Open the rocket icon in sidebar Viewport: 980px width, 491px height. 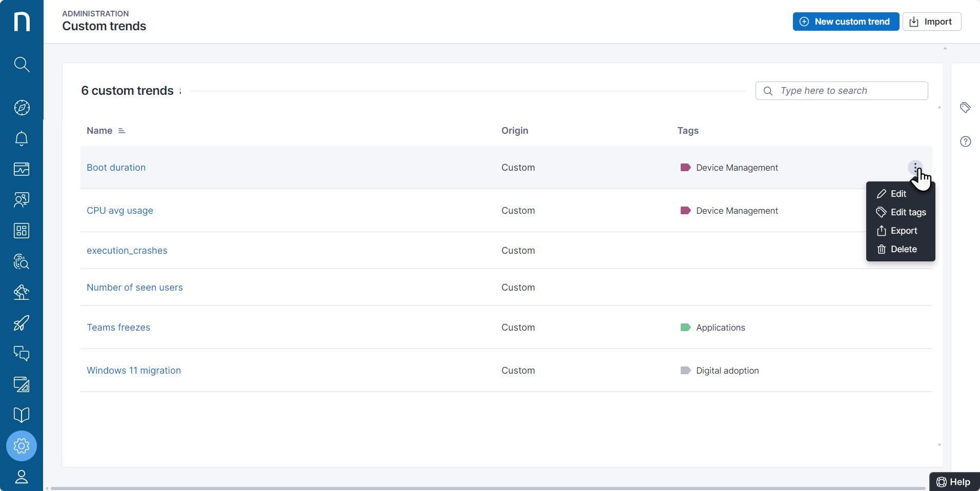(22, 323)
